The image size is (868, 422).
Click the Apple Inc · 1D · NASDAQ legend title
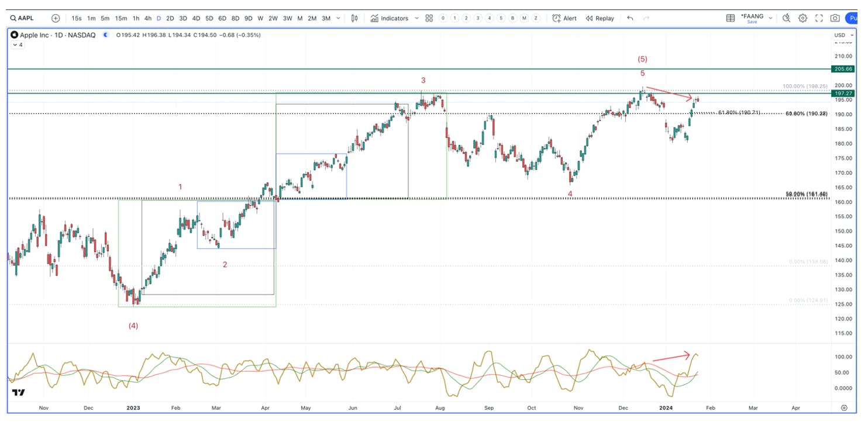(57, 35)
